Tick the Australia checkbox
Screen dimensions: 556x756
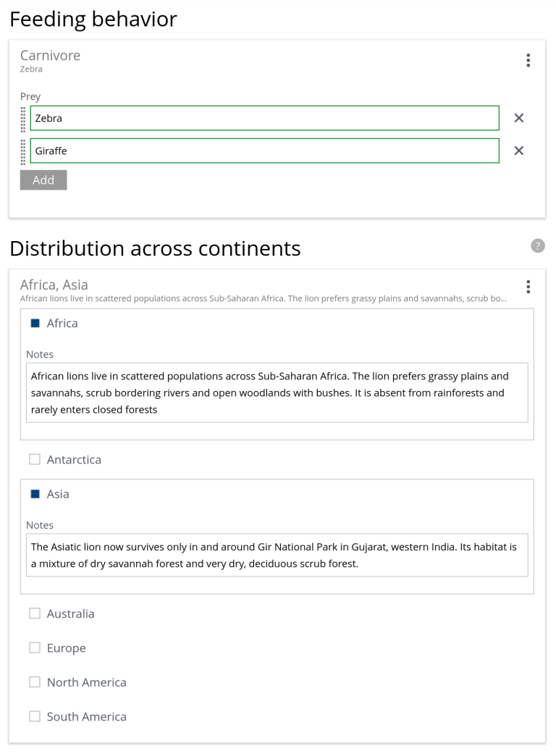[35, 613]
